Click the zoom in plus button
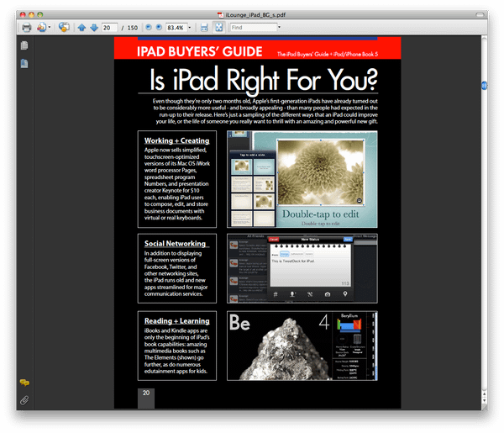 (x=159, y=28)
